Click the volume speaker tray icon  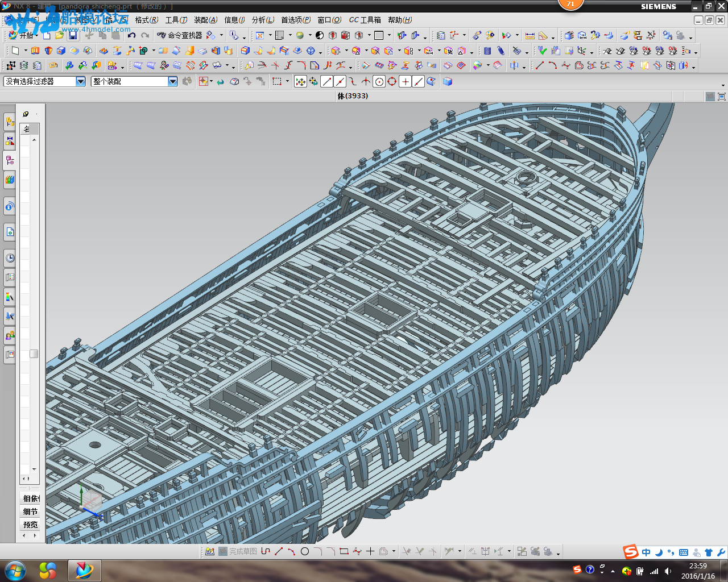pos(668,571)
